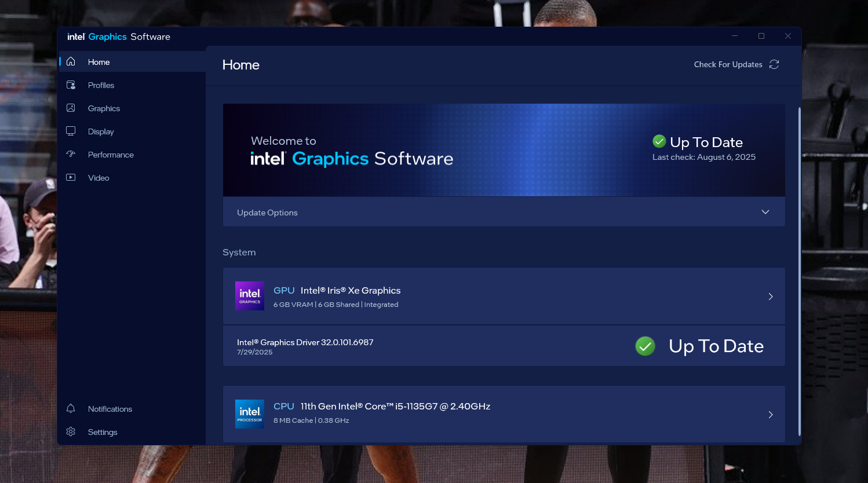
Task: Click the Intel Processor blue badge icon
Action: pyautogui.click(x=250, y=414)
